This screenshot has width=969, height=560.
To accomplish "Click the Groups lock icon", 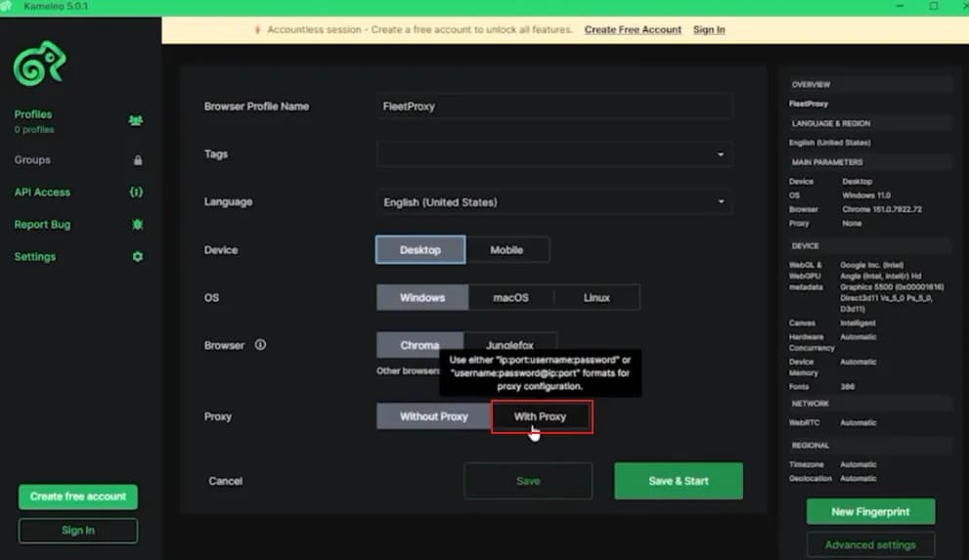I will [x=138, y=160].
